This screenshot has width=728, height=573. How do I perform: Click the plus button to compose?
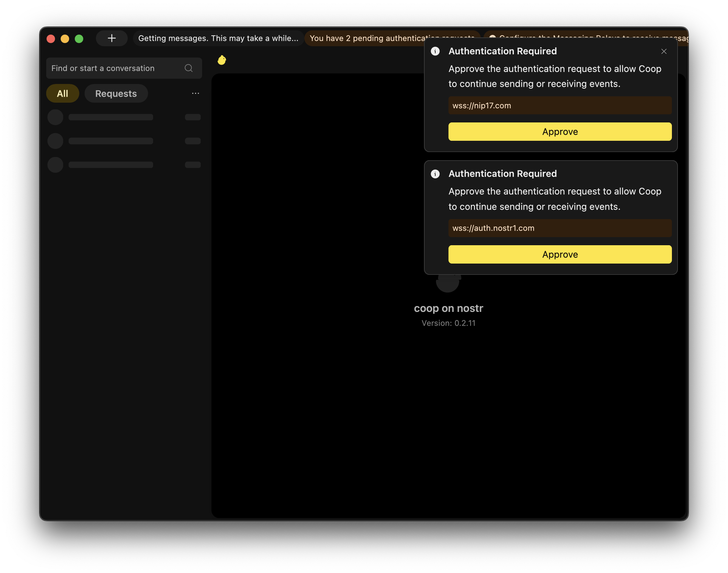112,38
